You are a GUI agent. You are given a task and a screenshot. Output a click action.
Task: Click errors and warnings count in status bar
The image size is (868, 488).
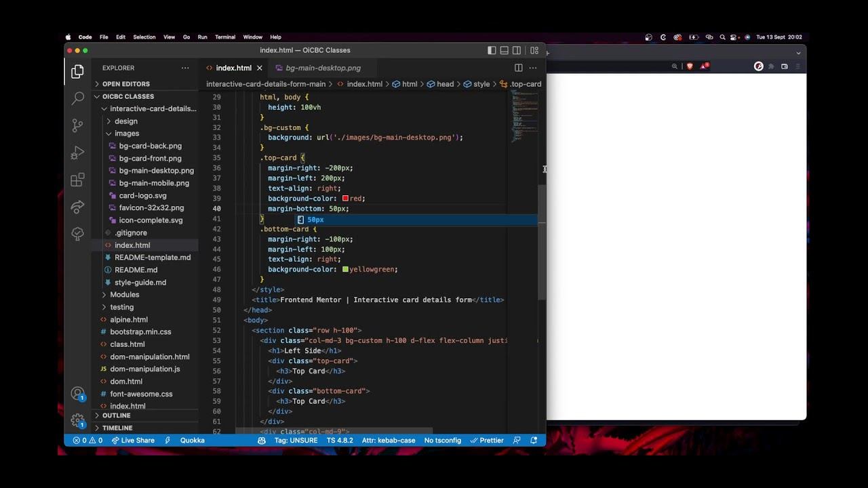tap(87, 441)
